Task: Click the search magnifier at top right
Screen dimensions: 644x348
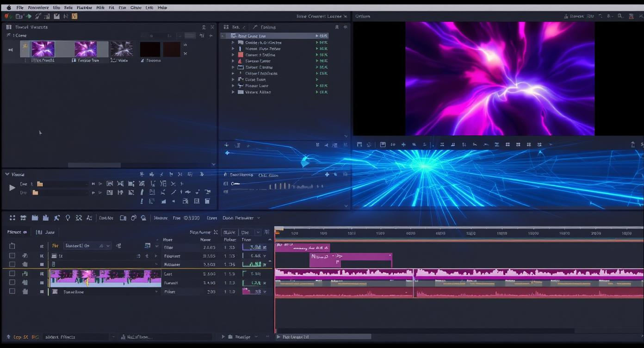Action: point(620,16)
